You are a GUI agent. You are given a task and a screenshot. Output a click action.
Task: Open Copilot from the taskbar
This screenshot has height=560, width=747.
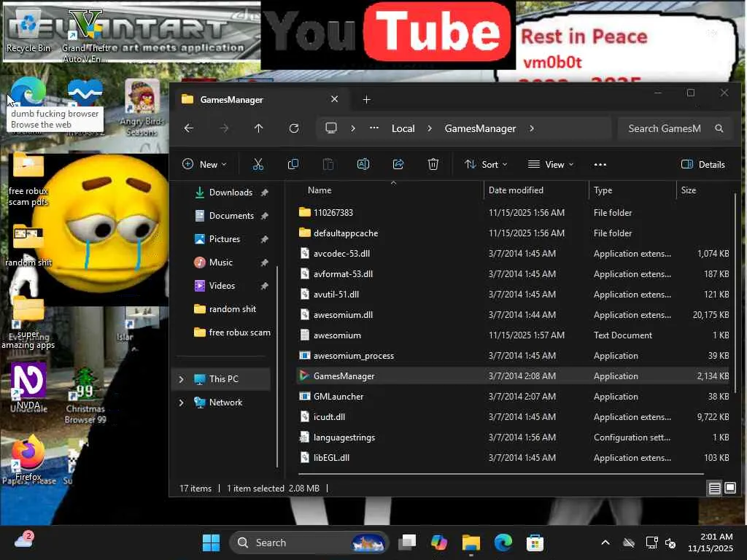pyautogui.click(x=439, y=542)
